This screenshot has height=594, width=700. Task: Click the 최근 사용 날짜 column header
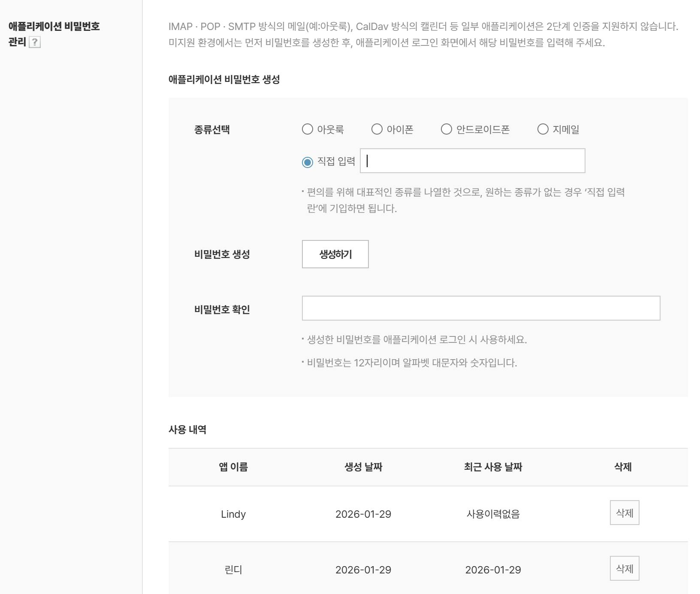coord(493,467)
